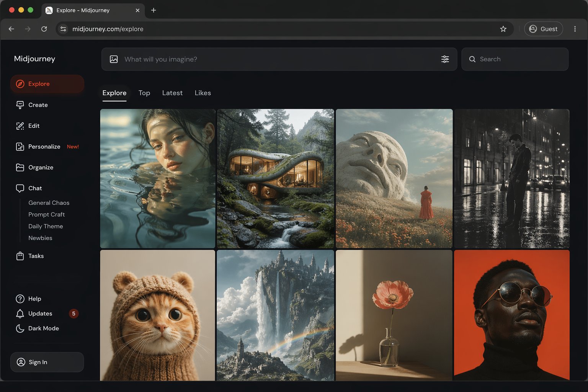Reload the page with refresh icon

coord(44,29)
